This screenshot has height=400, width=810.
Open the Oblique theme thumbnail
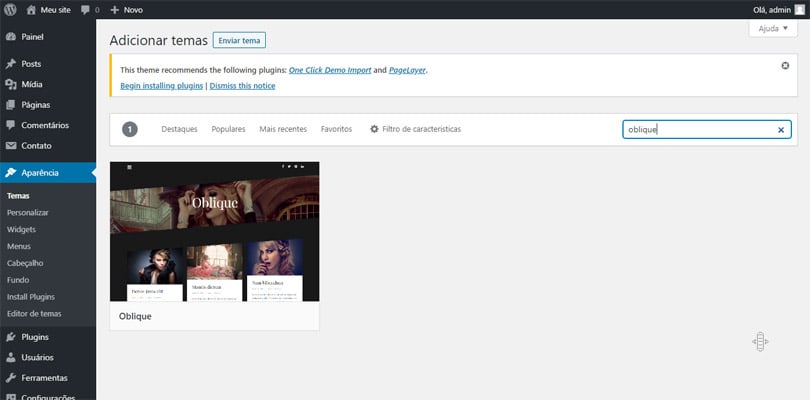tap(214, 232)
